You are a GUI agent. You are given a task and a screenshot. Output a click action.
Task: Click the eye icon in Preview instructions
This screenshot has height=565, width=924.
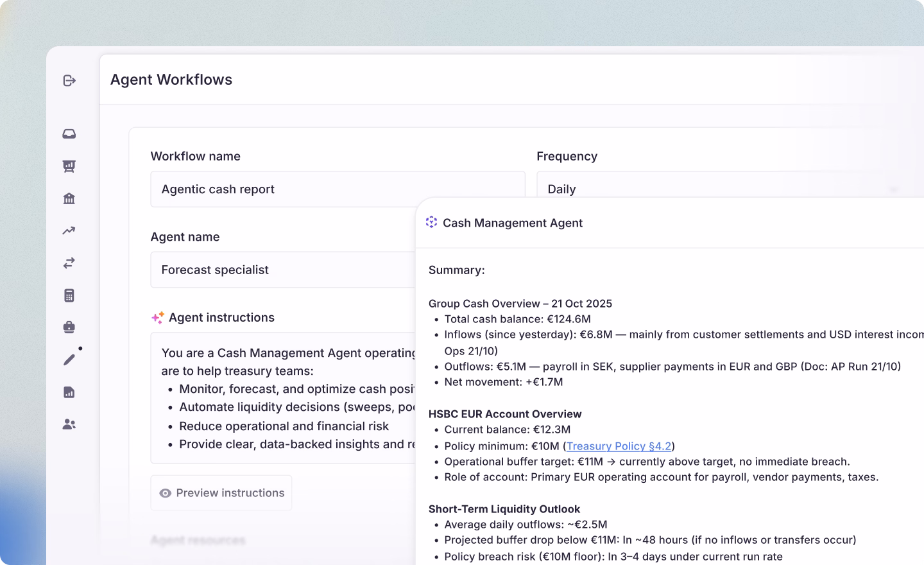coord(165,493)
